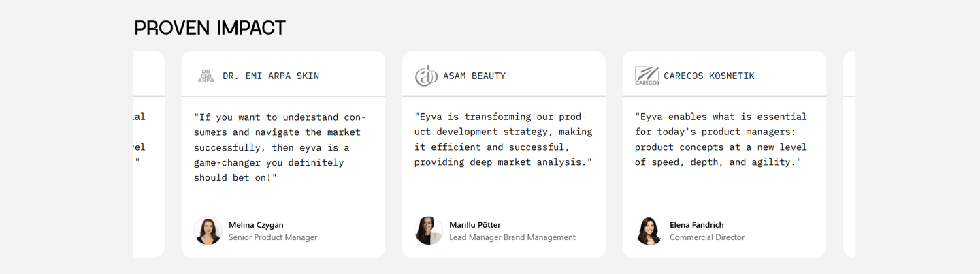Click the name Melina Czygan
Image resolution: width=980 pixels, height=274 pixels.
256,225
